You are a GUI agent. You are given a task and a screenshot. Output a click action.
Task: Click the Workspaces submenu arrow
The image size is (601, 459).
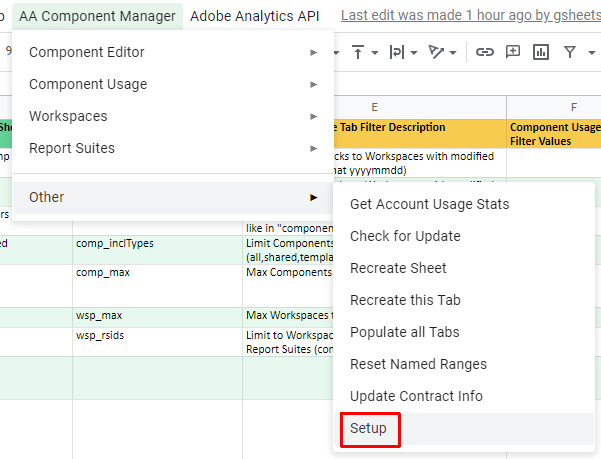tap(314, 116)
